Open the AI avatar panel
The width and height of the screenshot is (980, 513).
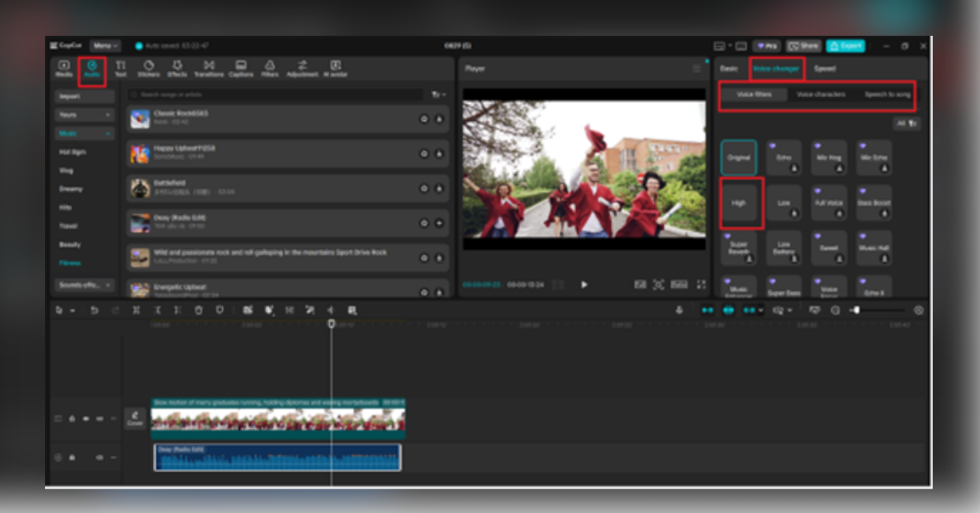335,69
